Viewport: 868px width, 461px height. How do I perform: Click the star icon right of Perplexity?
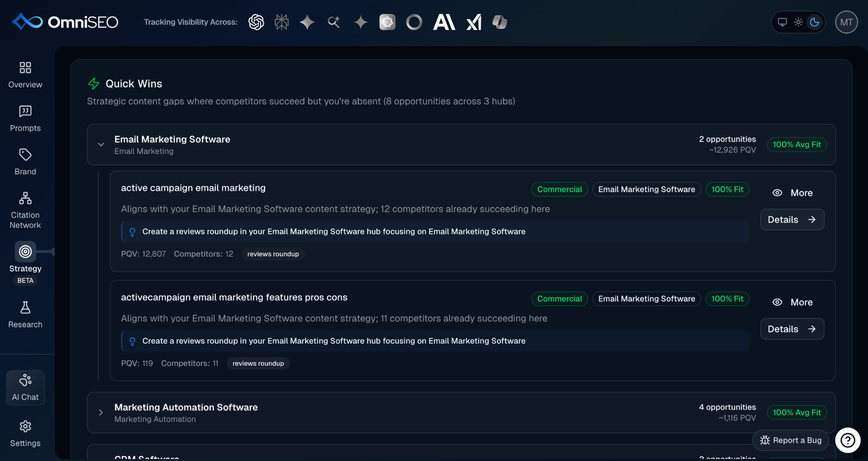307,22
